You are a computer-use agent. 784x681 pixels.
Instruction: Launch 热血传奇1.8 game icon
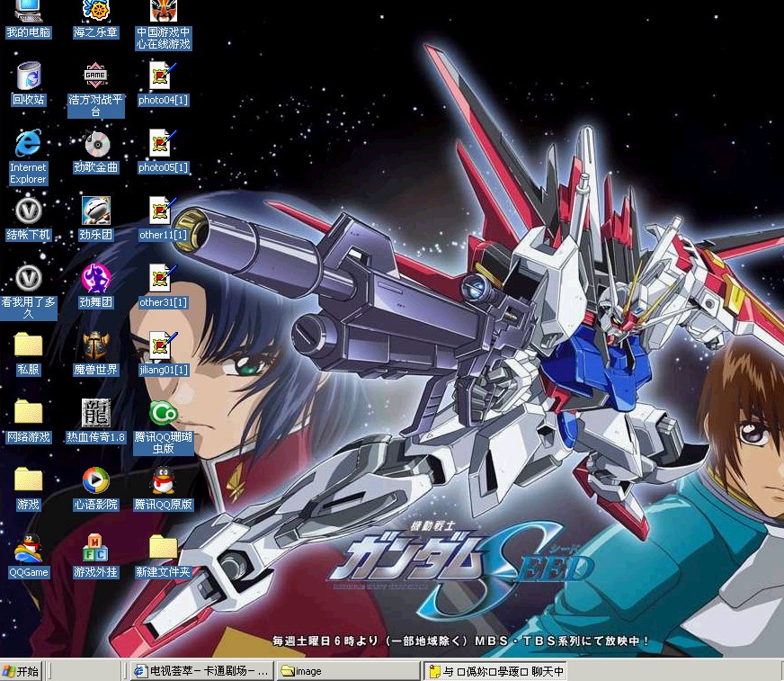coord(95,414)
